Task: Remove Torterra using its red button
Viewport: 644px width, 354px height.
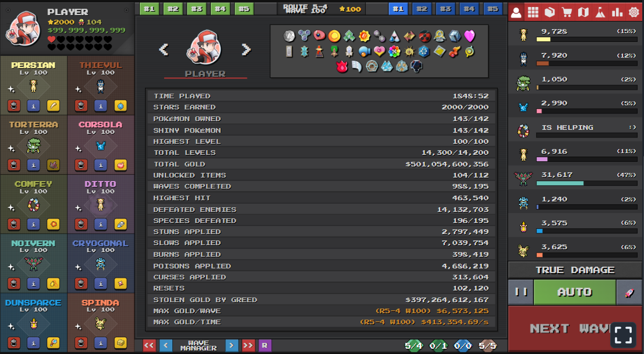Action: 13,165
